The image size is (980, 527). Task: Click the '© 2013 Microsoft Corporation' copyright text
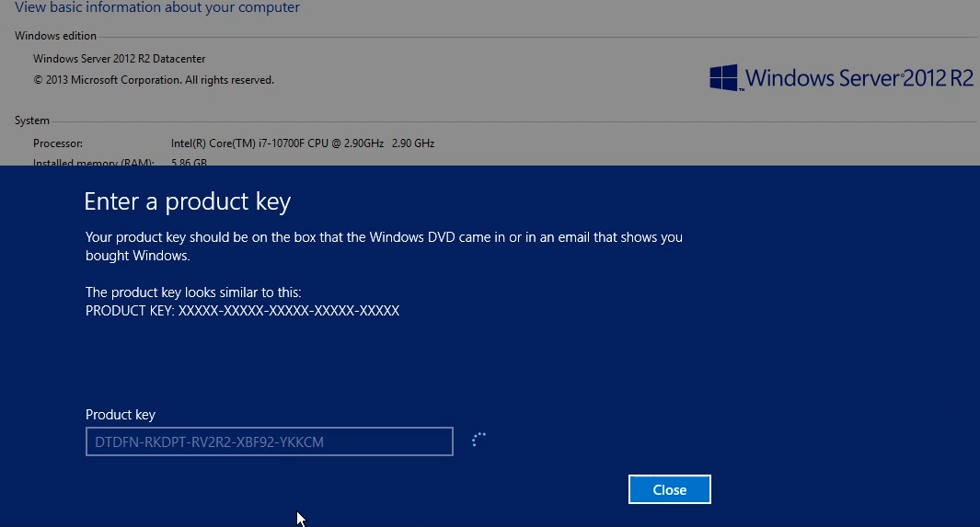[154, 80]
